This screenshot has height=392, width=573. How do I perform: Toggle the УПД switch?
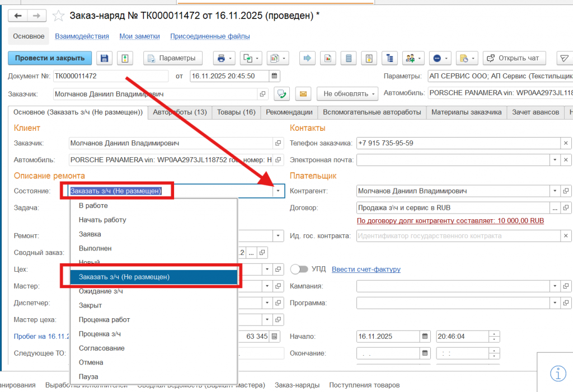pos(299,270)
